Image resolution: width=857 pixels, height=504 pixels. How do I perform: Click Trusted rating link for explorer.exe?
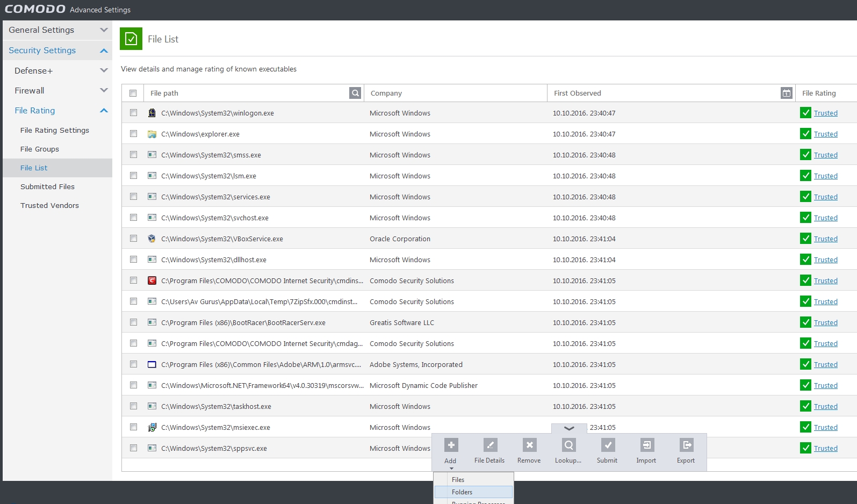click(x=826, y=134)
